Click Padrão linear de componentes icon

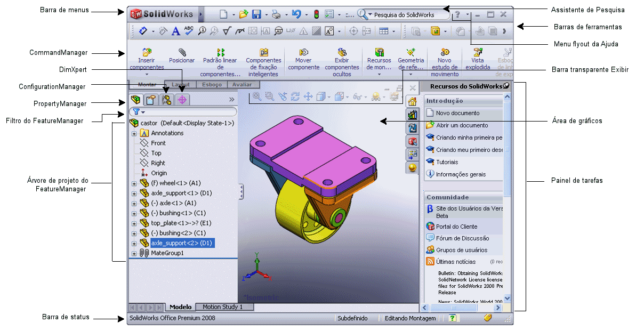(x=220, y=52)
